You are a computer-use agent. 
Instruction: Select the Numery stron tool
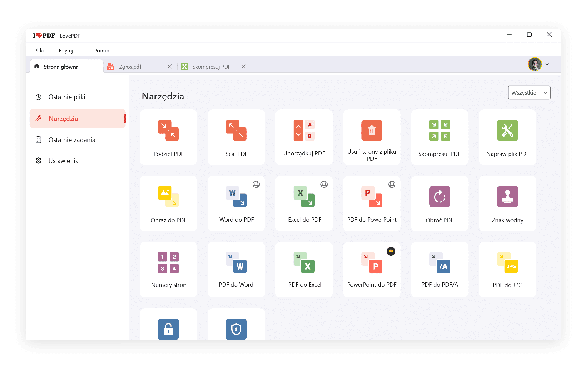coord(168,270)
